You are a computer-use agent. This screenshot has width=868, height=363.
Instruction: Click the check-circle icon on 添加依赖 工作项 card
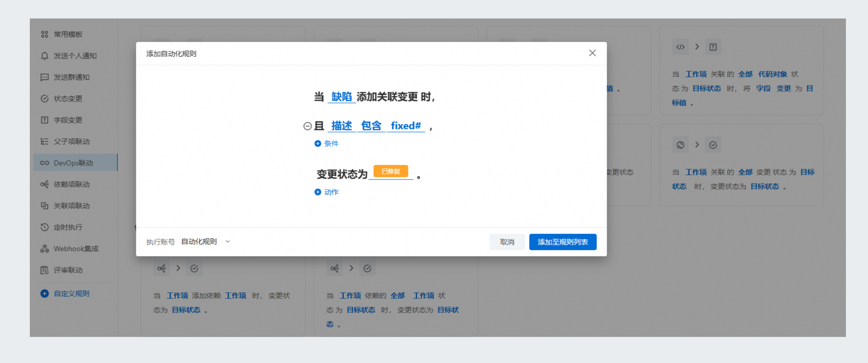click(194, 269)
